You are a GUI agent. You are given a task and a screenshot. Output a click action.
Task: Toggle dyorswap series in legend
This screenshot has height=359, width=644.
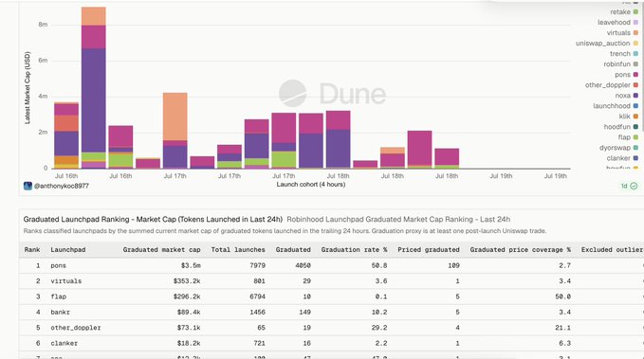coord(618,148)
